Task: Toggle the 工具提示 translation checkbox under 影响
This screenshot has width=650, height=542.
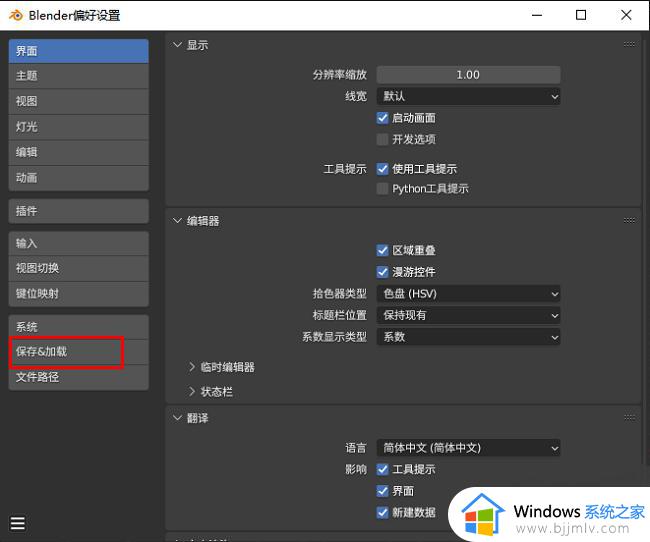Action: coord(382,469)
